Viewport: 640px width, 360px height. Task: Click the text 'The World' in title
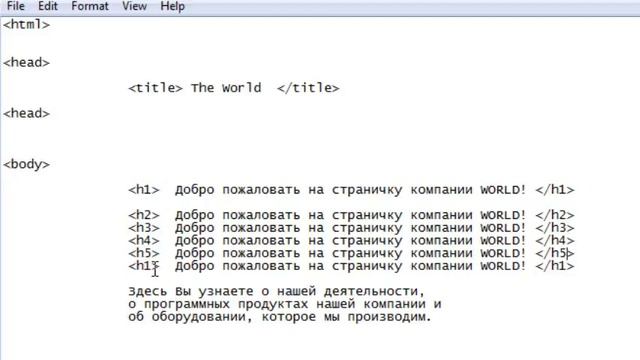pyautogui.click(x=226, y=88)
